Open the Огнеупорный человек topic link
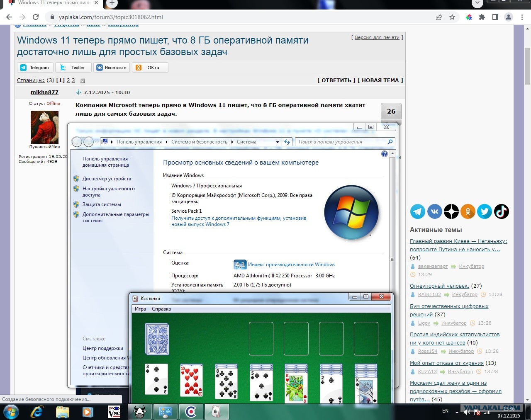Image resolution: width=531 pixels, height=420 pixels. (439, 286)
